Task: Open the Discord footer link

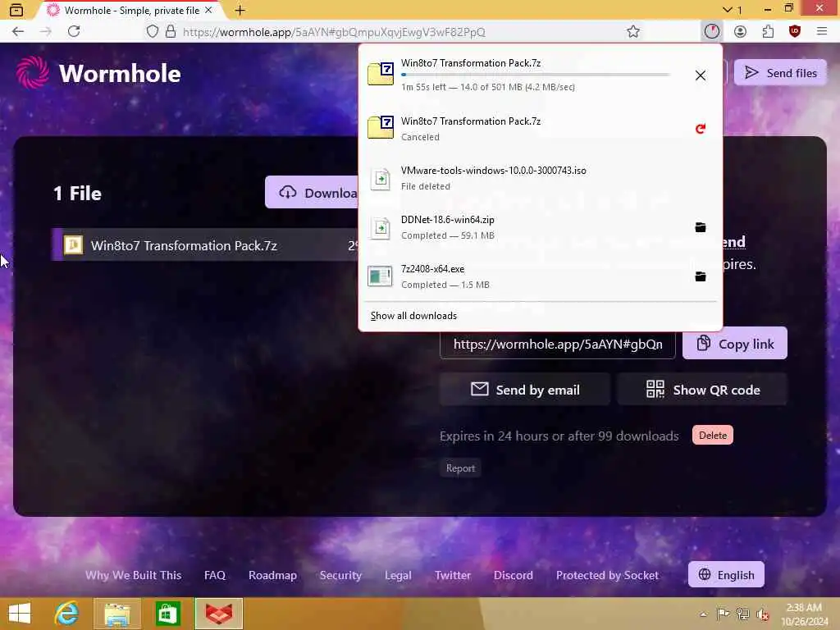Action: tap(514, 575)
